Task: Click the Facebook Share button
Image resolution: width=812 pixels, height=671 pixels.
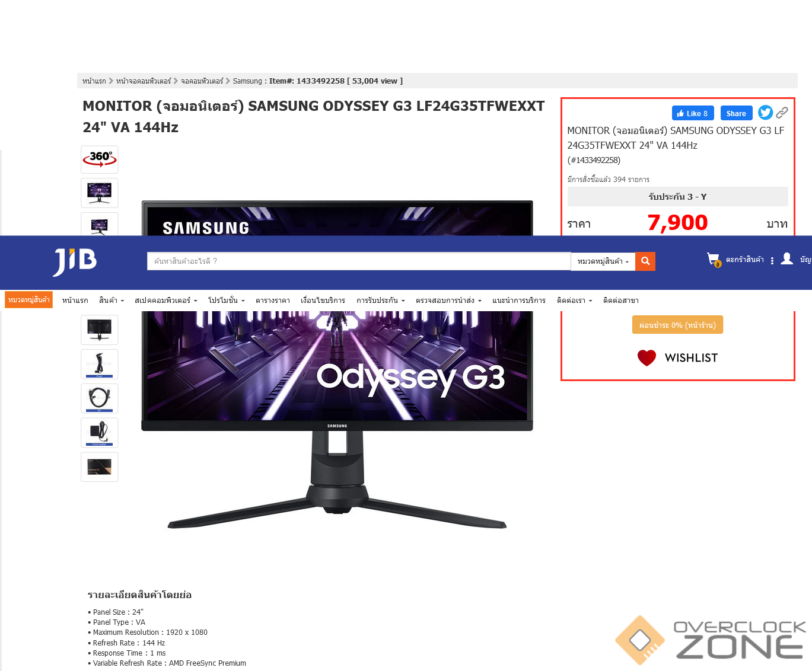Action: [736, 113]
